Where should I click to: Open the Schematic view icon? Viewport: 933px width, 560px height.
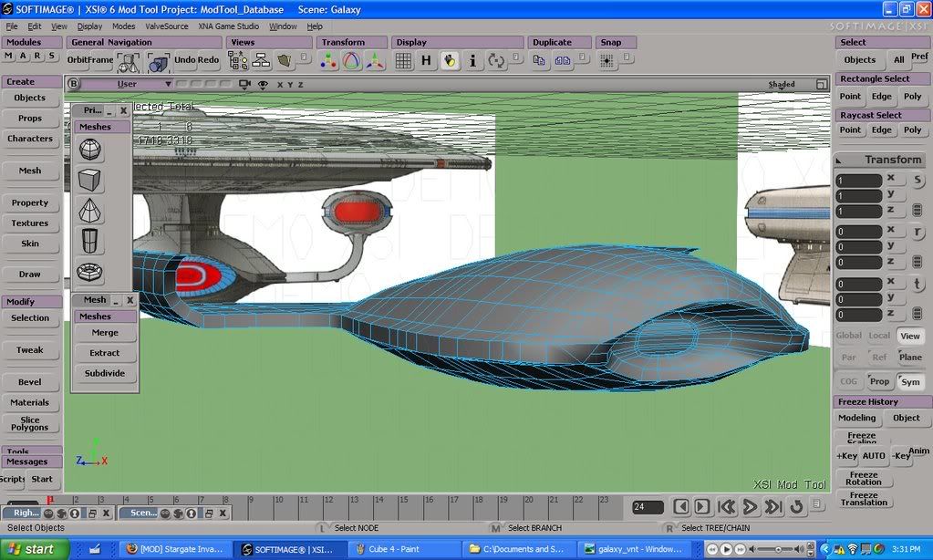coord(261,61)
